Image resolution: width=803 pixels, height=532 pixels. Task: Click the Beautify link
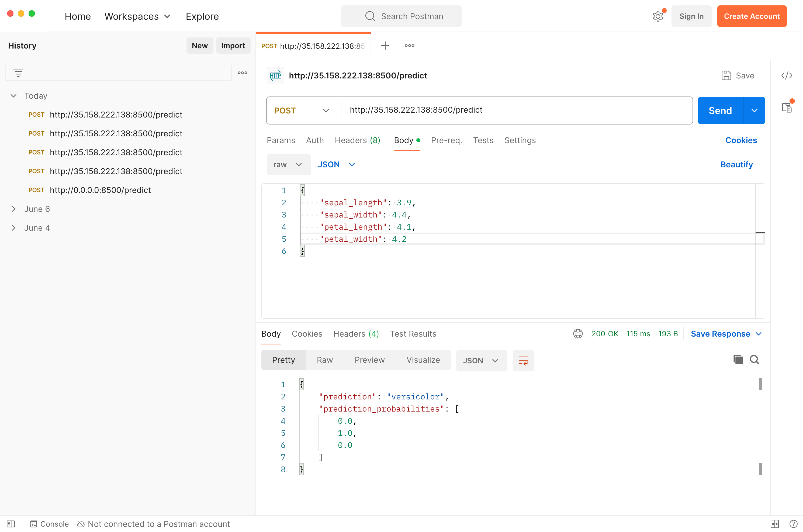pyautogui.click(x=736, y=165)
